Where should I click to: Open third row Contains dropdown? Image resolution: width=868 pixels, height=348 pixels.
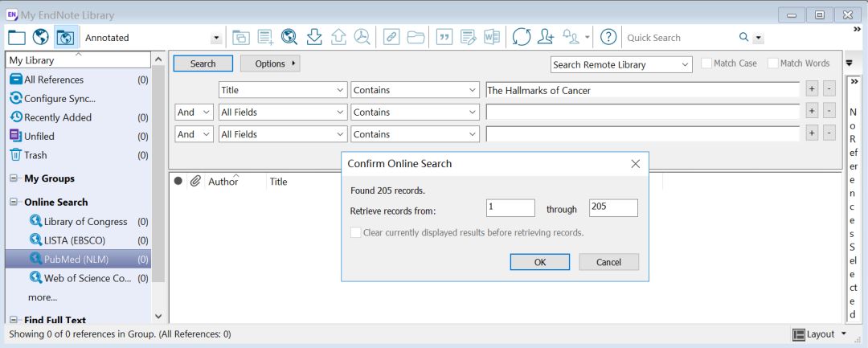(416, 134)
